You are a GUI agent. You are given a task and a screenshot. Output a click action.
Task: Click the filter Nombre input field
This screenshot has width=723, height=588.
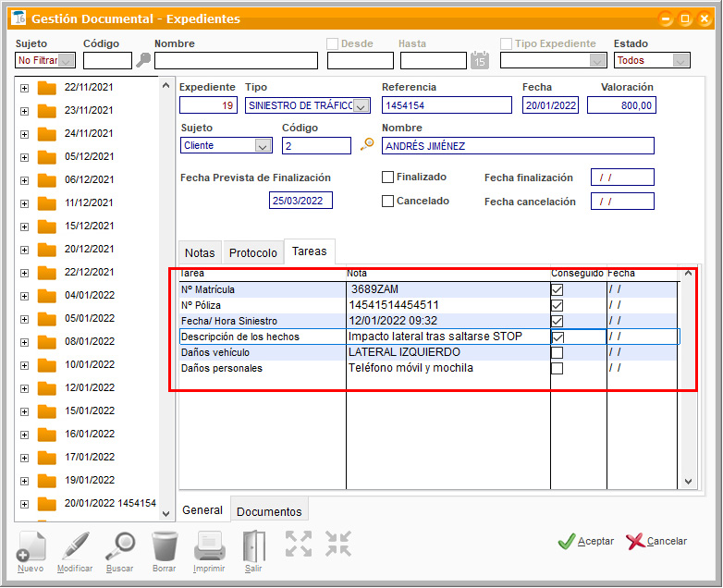point(236,60)
